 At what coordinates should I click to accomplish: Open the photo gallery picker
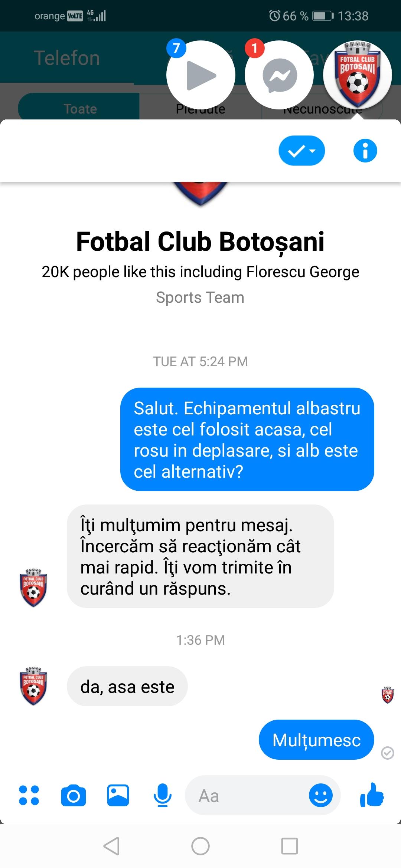pos(118,795)
